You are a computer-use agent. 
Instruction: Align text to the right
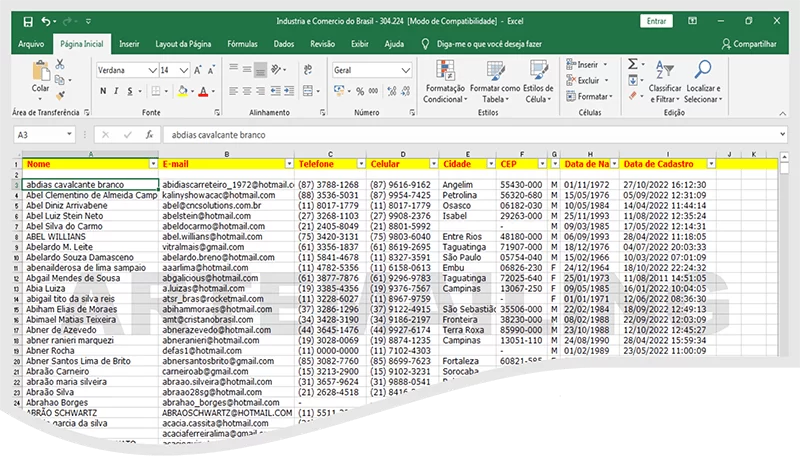pos(260,91)
